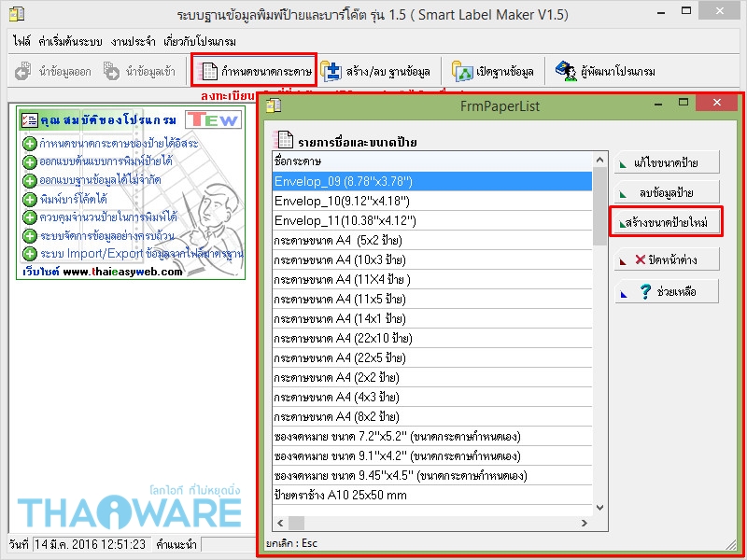Click the paper icon beside รายการชื่อและขนาดป้าย
747x560 pixels.
click(x=283, y=139)
